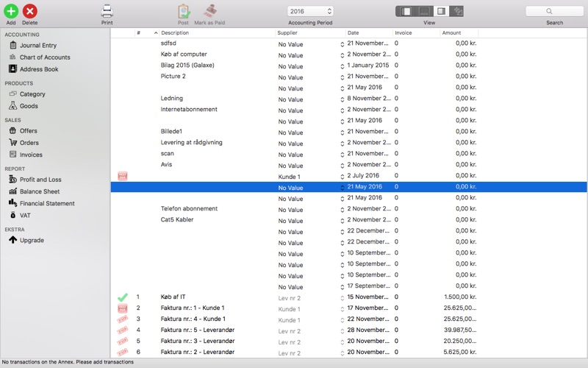Viewport: 588px width, 368px height.
Task: Sort by the # column header
Action: coord(146,32)
